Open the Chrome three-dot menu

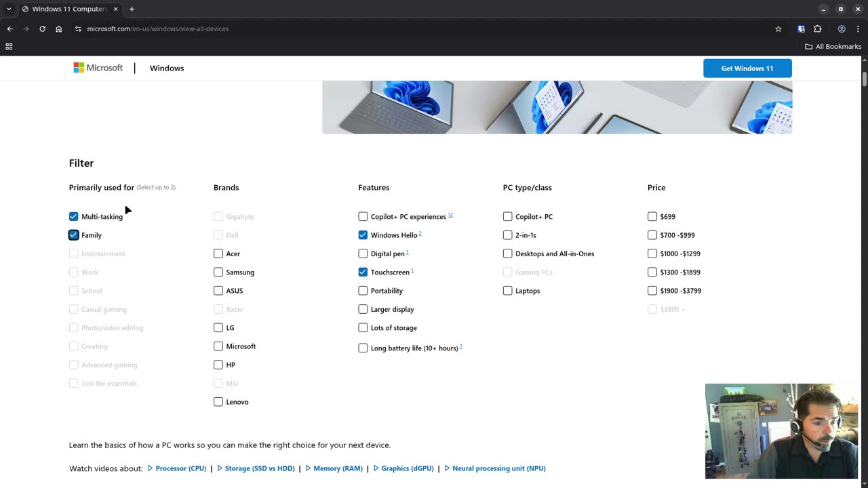click(x=858, y=28)
